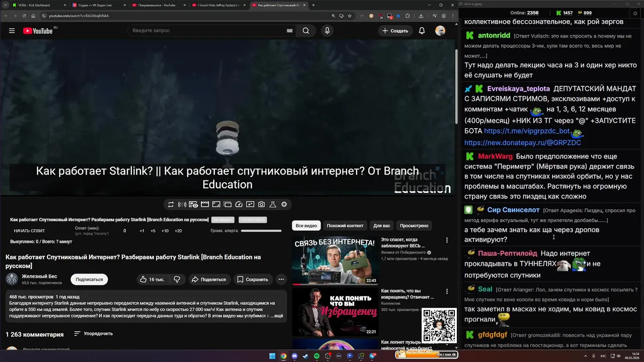Screen dimensions: 644x362
Task: Open options menu for 'Как понять' video
Action: (447, 292)
